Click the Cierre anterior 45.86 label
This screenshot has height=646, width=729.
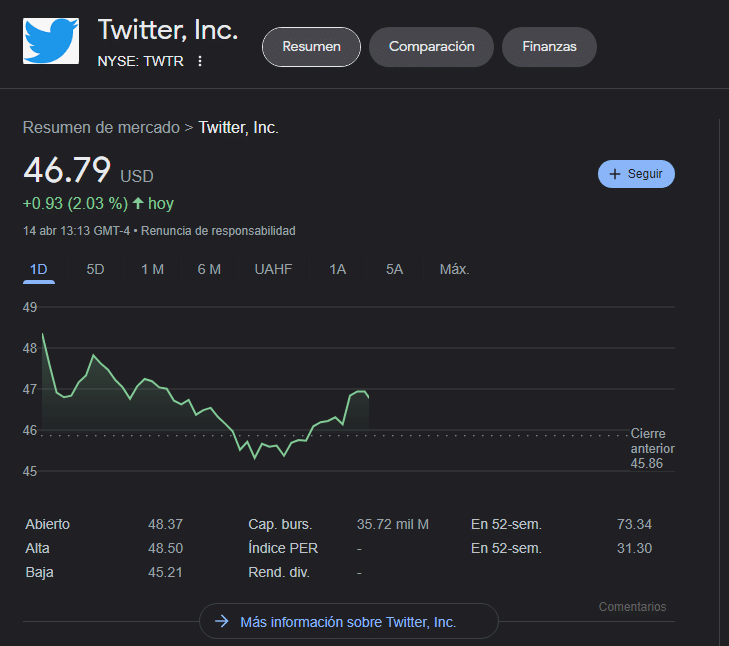[x=652, y=448]
